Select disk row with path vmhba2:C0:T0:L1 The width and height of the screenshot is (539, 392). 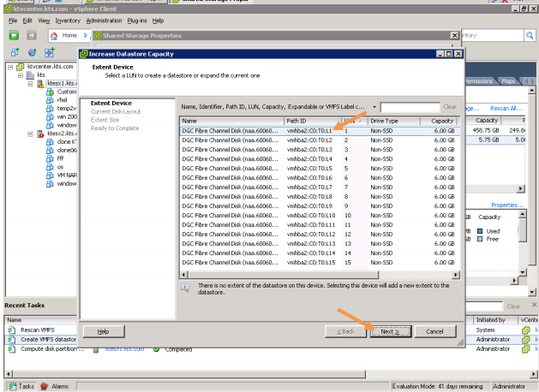coord(319,131)
